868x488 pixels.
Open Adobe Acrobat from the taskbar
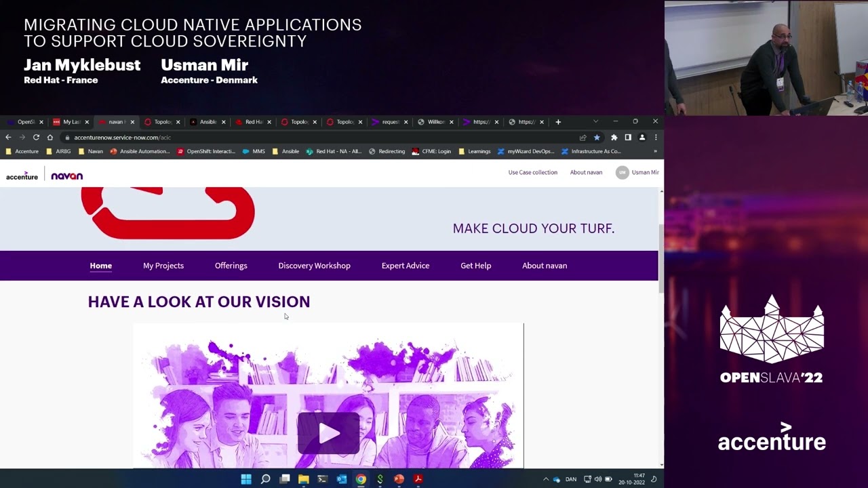418,479
